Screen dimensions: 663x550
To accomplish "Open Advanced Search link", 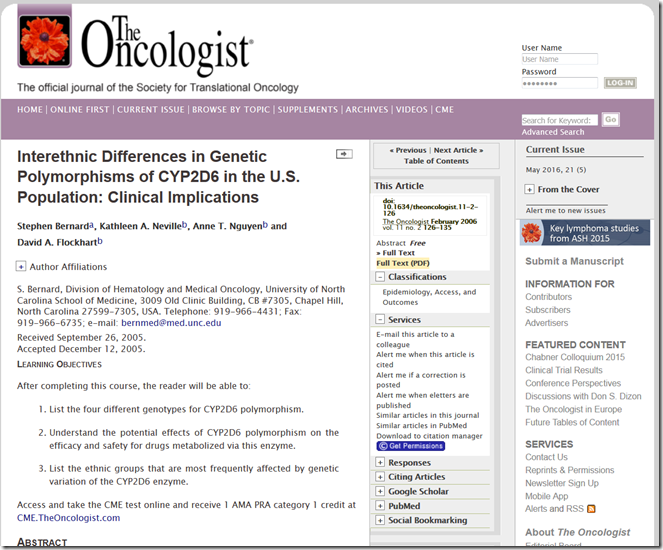I will [x=553, y=132].
